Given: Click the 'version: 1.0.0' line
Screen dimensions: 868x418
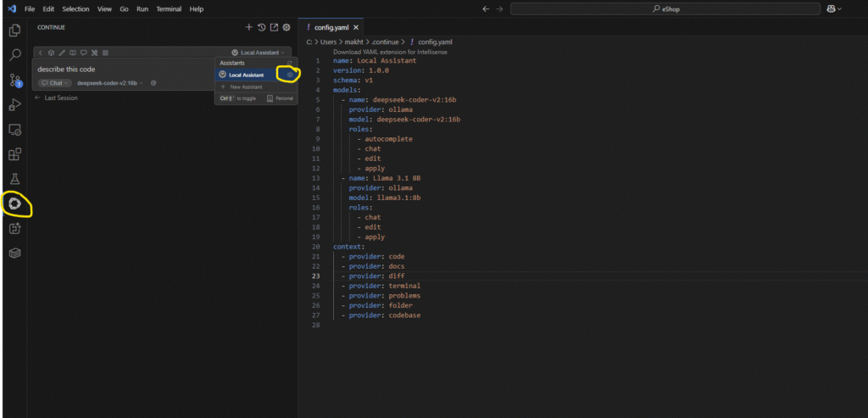Looking at the screenshot, I should point(361,70).
